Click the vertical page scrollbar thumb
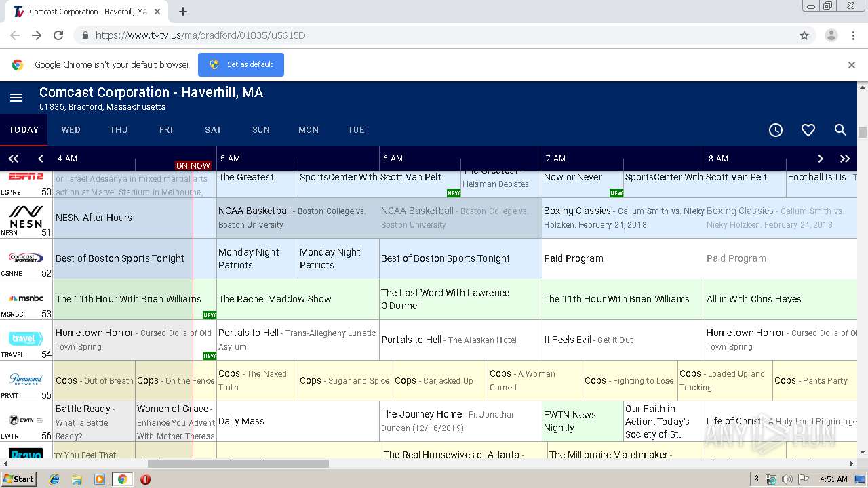The image size is (868, 488). (863, 132)
